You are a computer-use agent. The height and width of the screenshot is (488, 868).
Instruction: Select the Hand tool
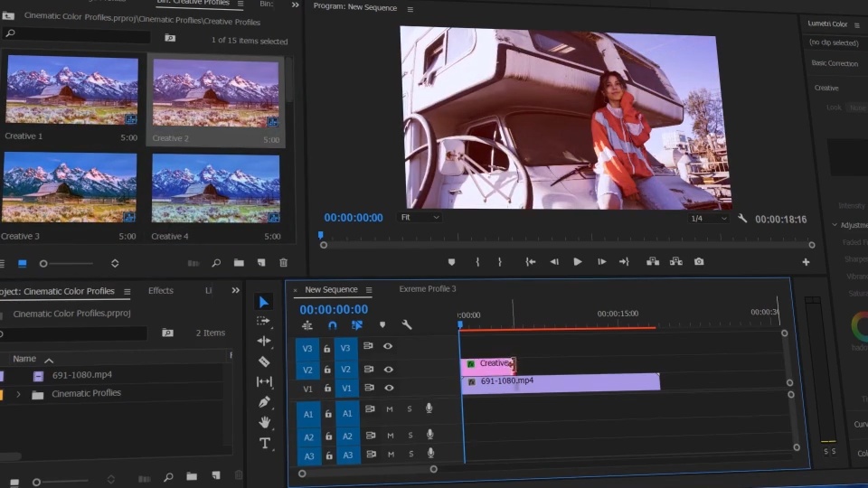(x=265, y=422)
